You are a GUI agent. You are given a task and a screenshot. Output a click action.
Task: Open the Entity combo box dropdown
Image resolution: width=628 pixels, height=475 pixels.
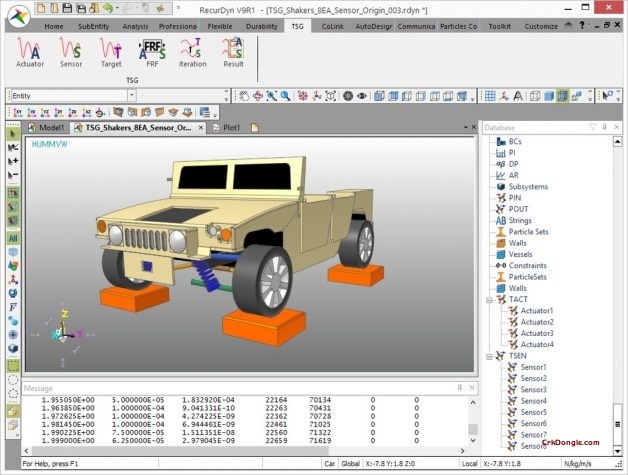(x=132, y=96)
